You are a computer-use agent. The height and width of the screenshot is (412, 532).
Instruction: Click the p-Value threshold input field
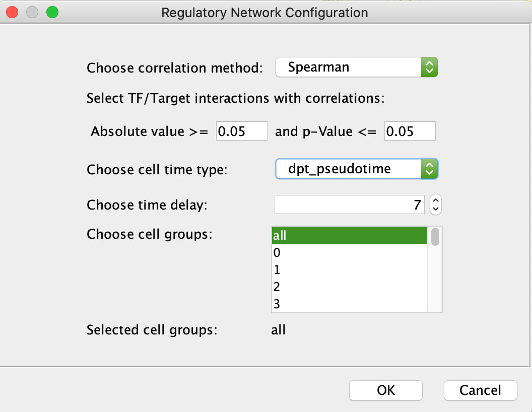[410, 131]
